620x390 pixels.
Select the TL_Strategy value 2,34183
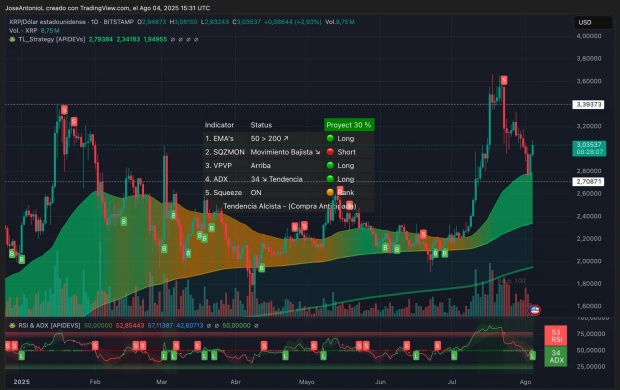[128, 40]
